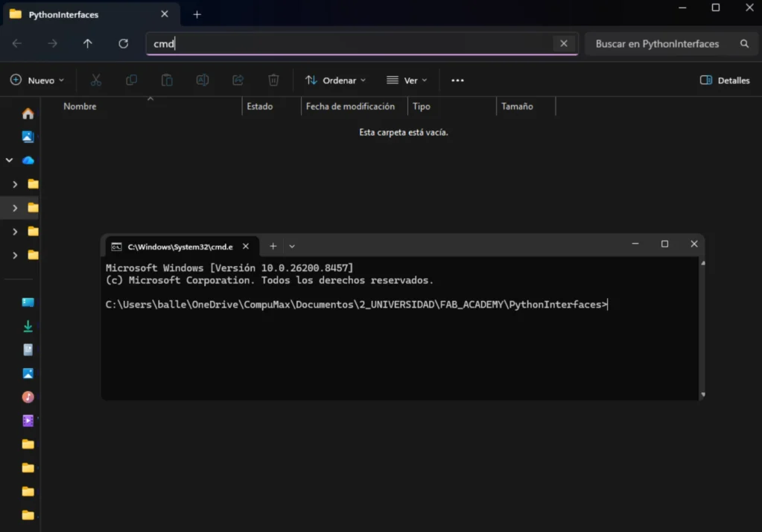762x532 pixels.
Task: Collapse the OneDrive tree node
Action: point(9,160)
